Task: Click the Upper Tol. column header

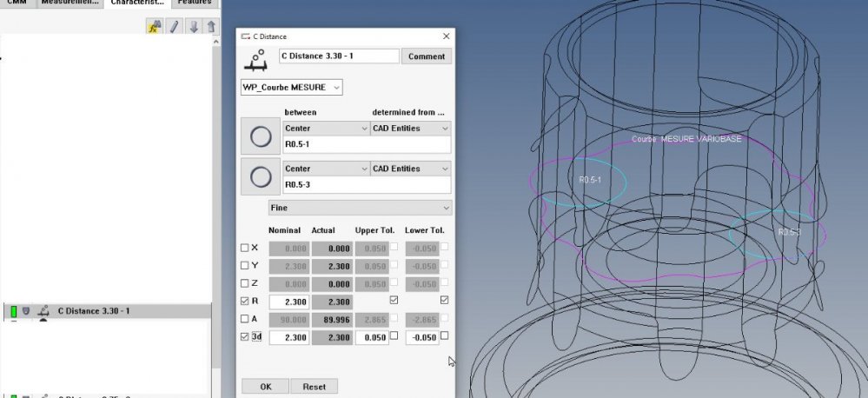Action: tap(374, 230)
